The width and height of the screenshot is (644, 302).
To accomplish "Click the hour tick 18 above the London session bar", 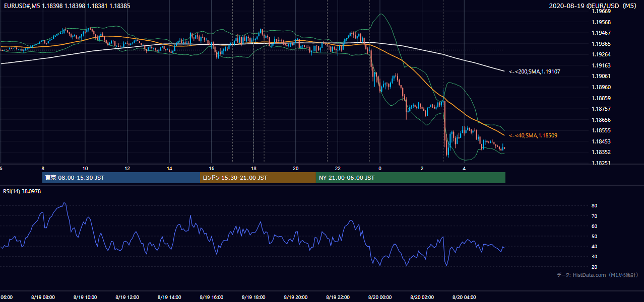I will 253,169.
